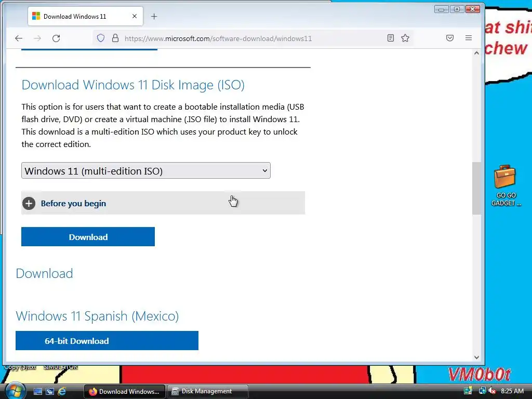Click scrollbar down arrow
The height and width of the screenshot is (399, 532).
click(476, 357)
